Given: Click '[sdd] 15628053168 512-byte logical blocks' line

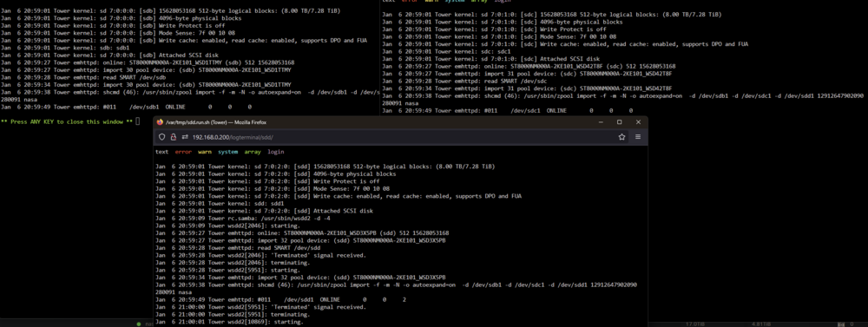Looking at the screenshot, I should 325,167.
